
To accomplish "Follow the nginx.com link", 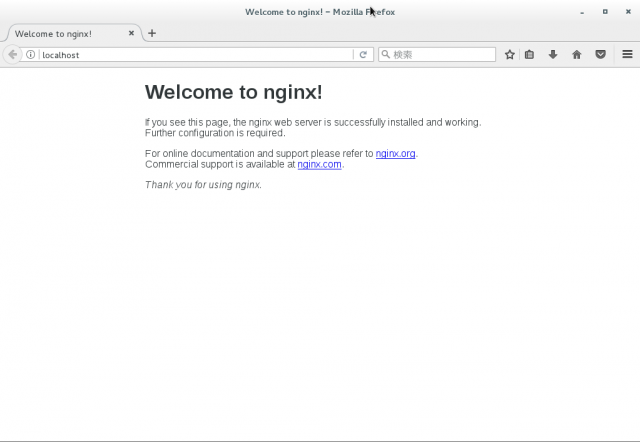I will [320, 164].
